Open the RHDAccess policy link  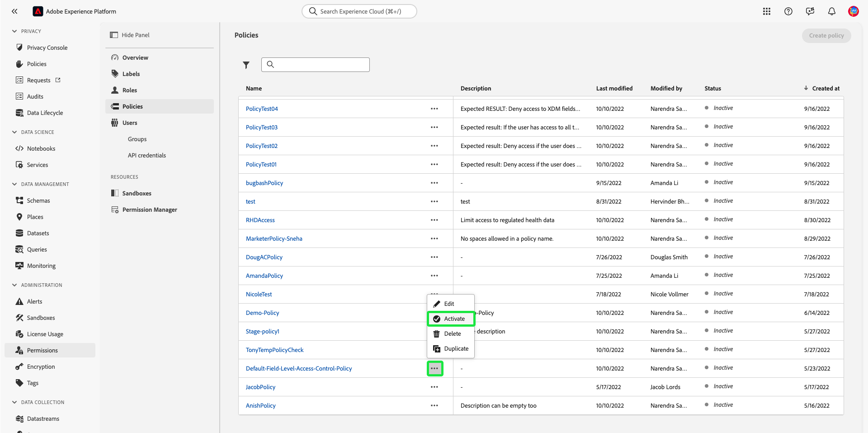click(x=260, y=220)
